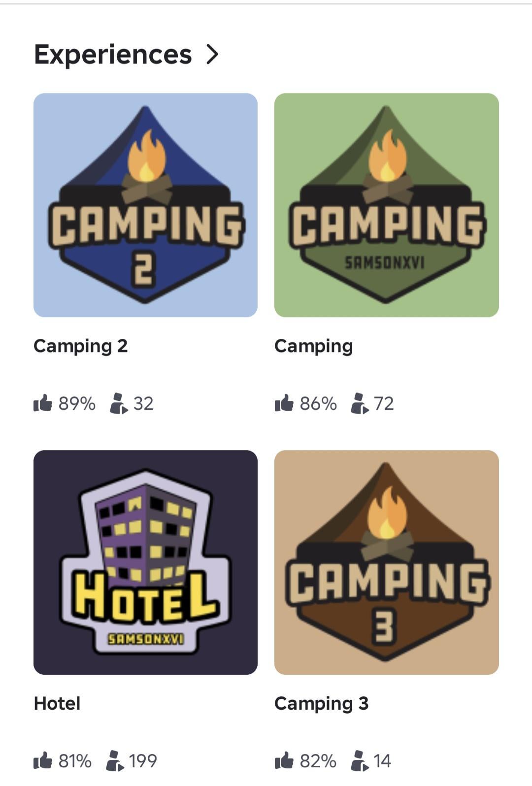Click player count icon next to 72
This screenshot has width=532, height=786.
[x=360, y=403]
